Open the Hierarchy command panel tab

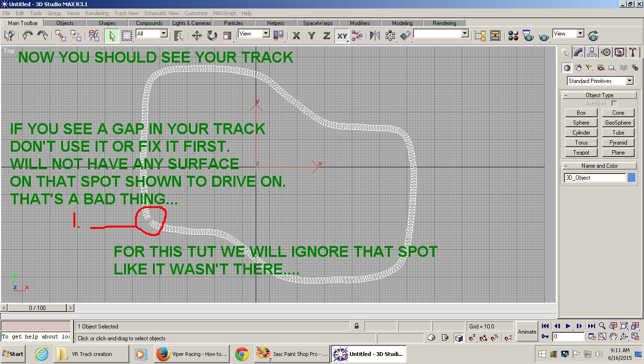pos(592,52)
